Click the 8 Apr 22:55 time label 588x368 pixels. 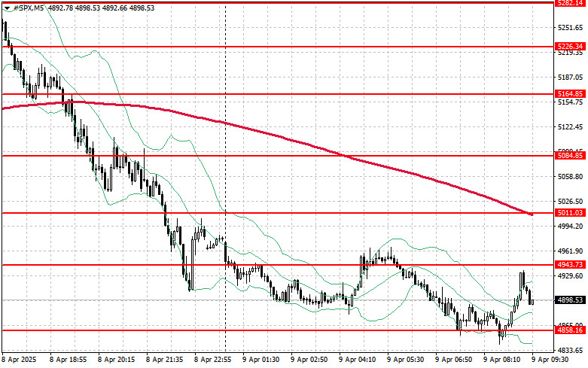tap(212, 360)
